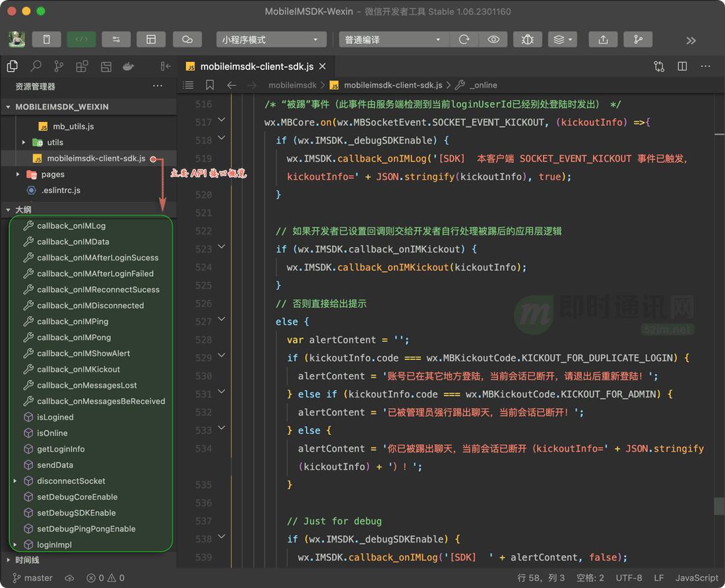Expand the 时间线 timeline section
725x588 pixels.
coord(28,560)
